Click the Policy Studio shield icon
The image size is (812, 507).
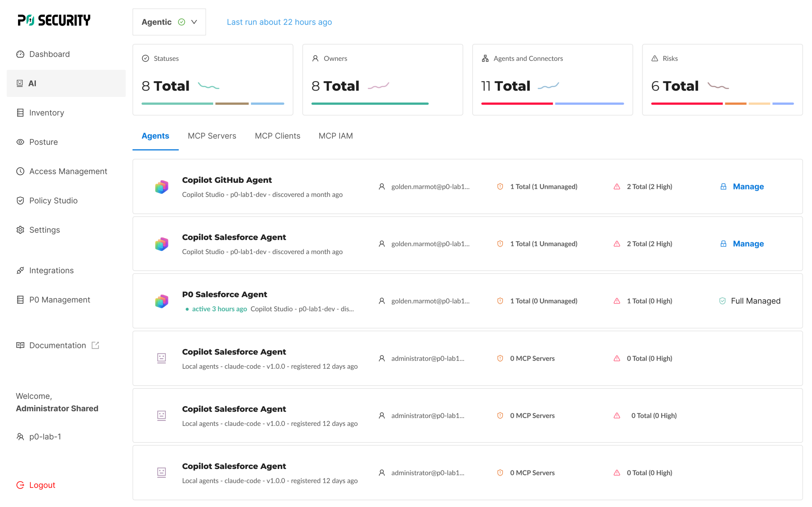coord(20,201)
